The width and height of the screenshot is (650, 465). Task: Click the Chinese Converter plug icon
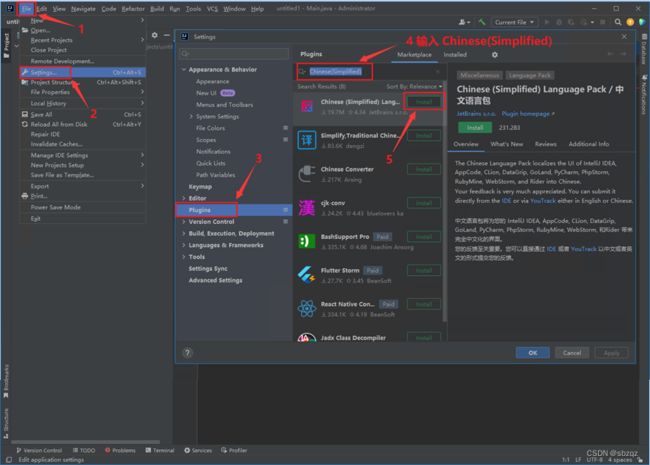[x=307, y=174]
